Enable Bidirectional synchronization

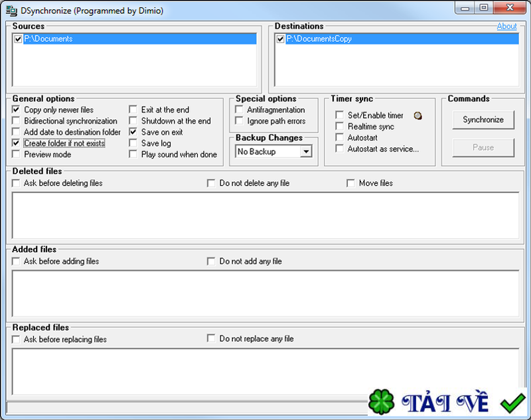point(16,121)
